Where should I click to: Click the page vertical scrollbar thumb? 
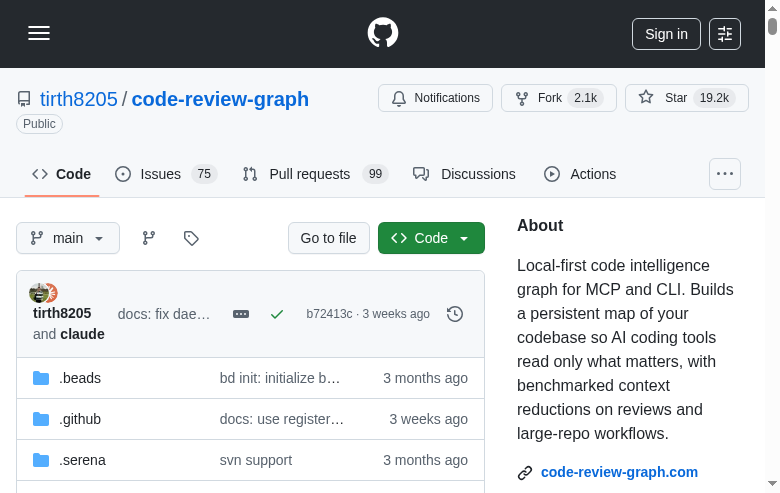point(772,26)
